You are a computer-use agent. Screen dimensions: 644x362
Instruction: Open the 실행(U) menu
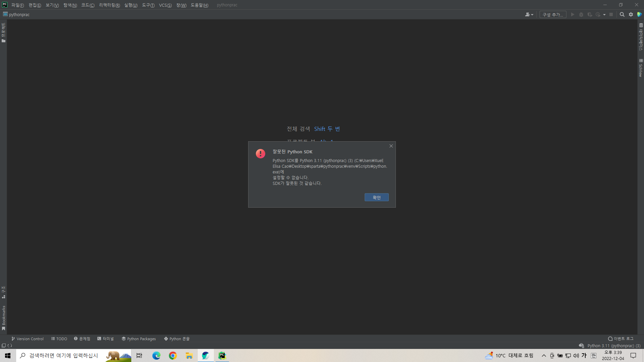[x=131, y=5]
